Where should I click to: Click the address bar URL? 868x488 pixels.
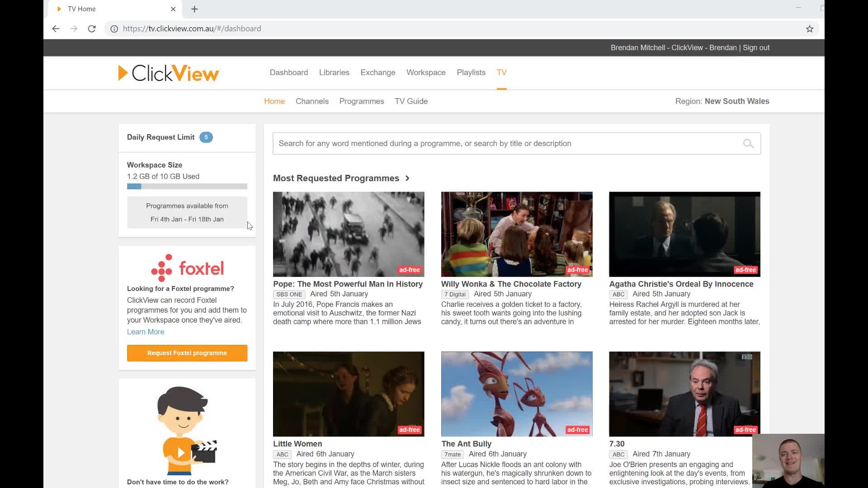[x=192, y=28]
